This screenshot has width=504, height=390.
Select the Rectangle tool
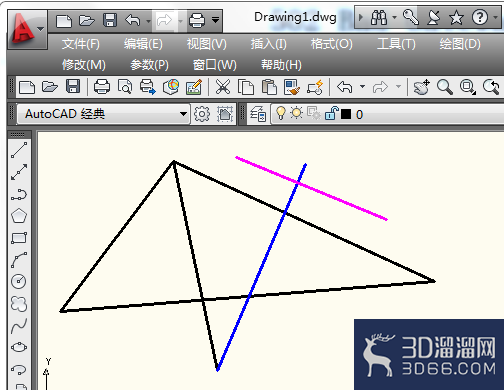(x=19, y=238)
